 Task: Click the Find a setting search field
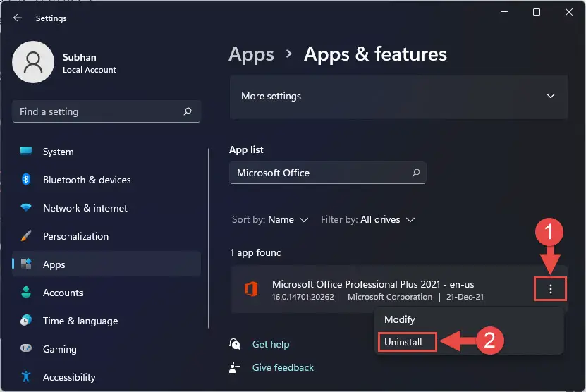(x=106, y=111)
